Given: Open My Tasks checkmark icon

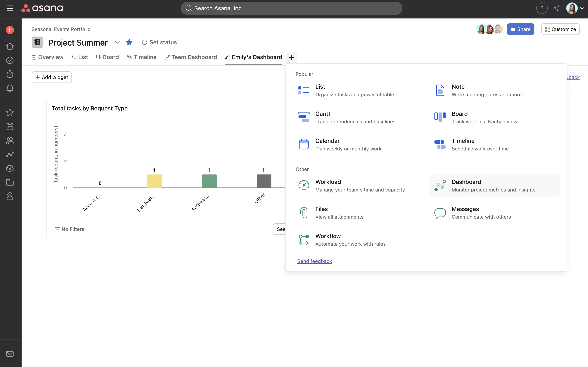Looking at the screenshot, I should (10, 60).
